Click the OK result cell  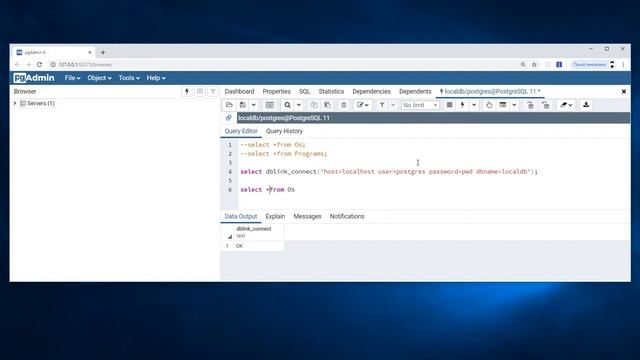pos(259,246)
